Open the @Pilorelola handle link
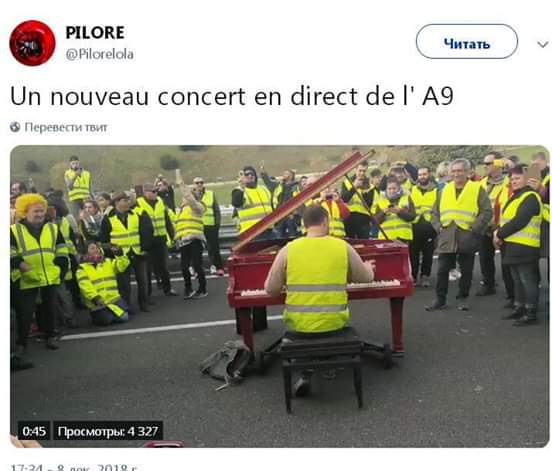The height and width of the screenshot is (471, 552). 100,54
